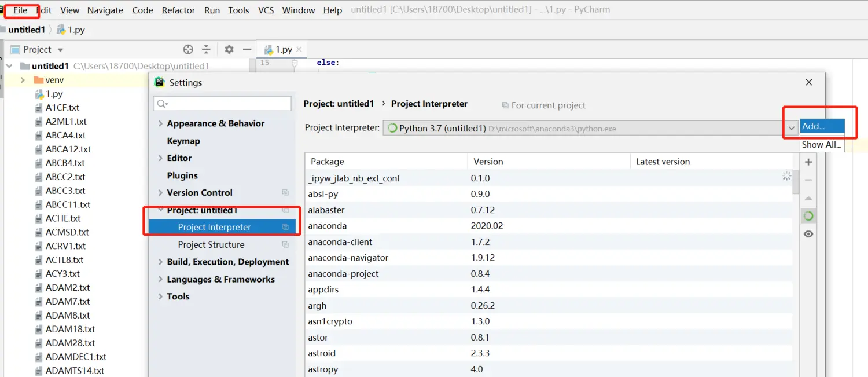Close the Settings dialog

click(x=809, y=82)
